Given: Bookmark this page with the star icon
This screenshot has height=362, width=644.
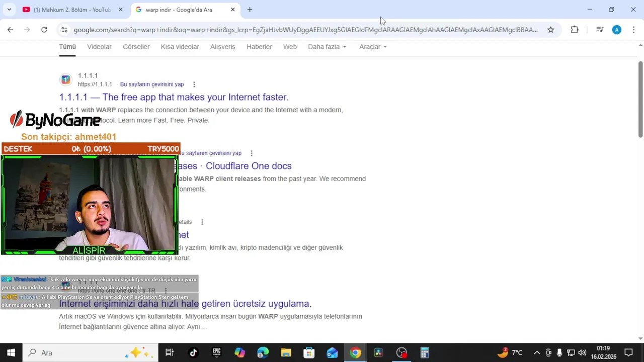Looking at the screenshot, I should coord(550,30).
